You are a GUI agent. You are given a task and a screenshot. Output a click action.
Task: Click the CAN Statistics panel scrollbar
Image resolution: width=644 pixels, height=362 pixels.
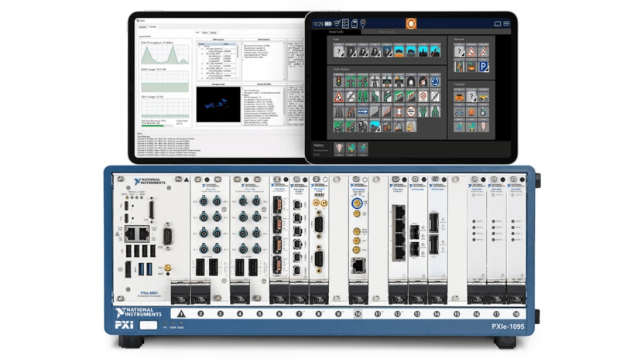point(285,62)
